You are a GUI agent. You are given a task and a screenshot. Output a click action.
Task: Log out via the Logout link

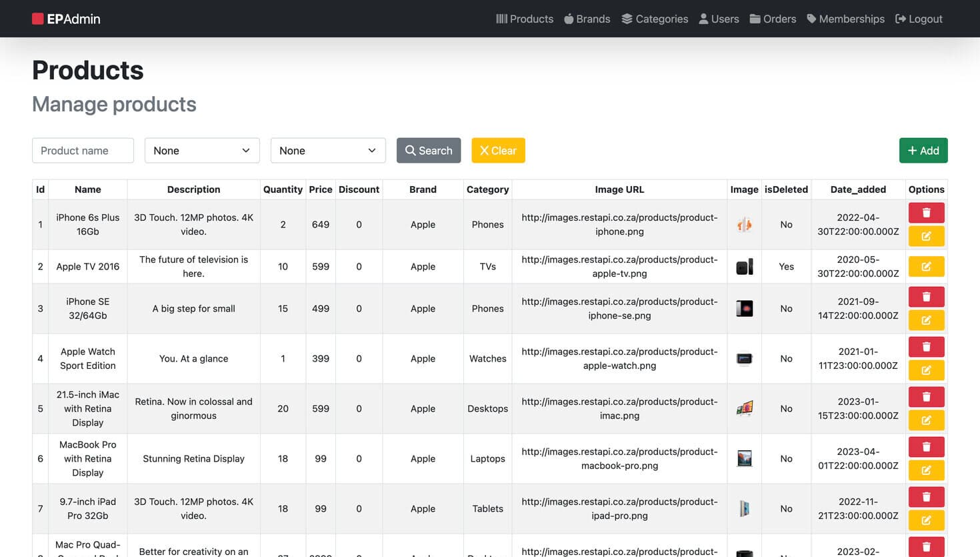pos(919,19)
